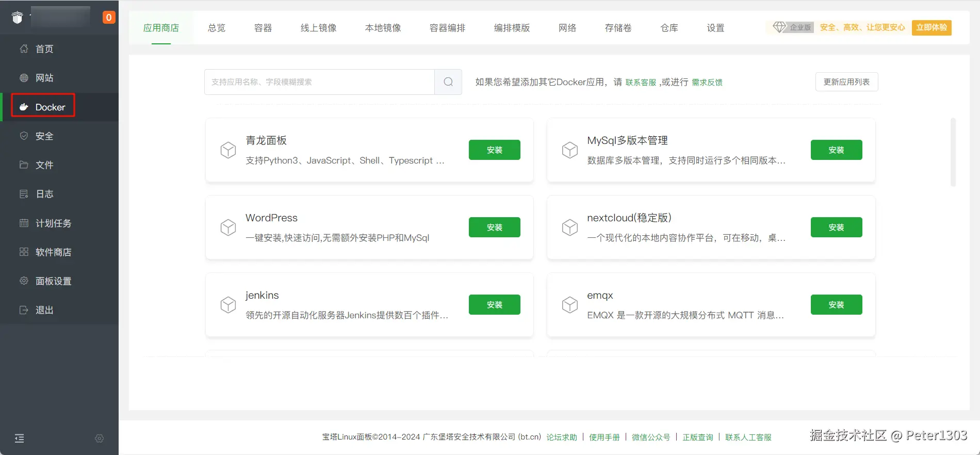Open 软件商店 software store in sidebar
980x455 pixels.
pyautogui.click(x=59, y=252)
